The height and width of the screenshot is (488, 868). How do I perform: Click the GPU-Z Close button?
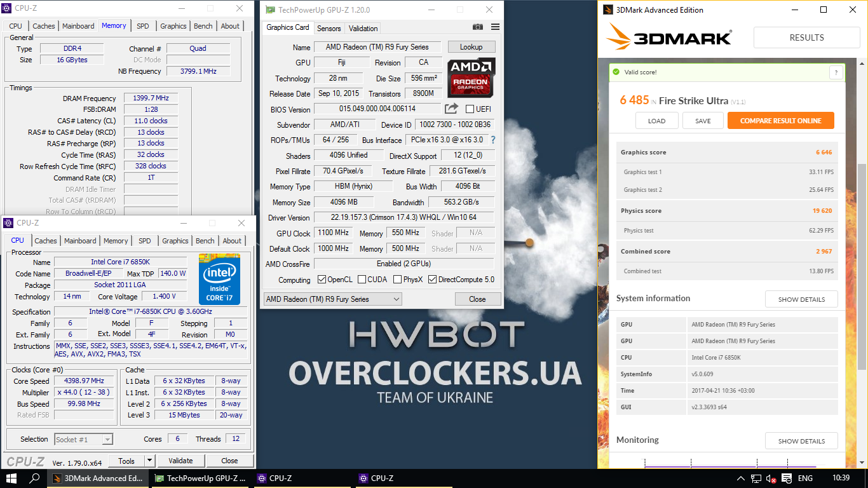coord(478,299)
